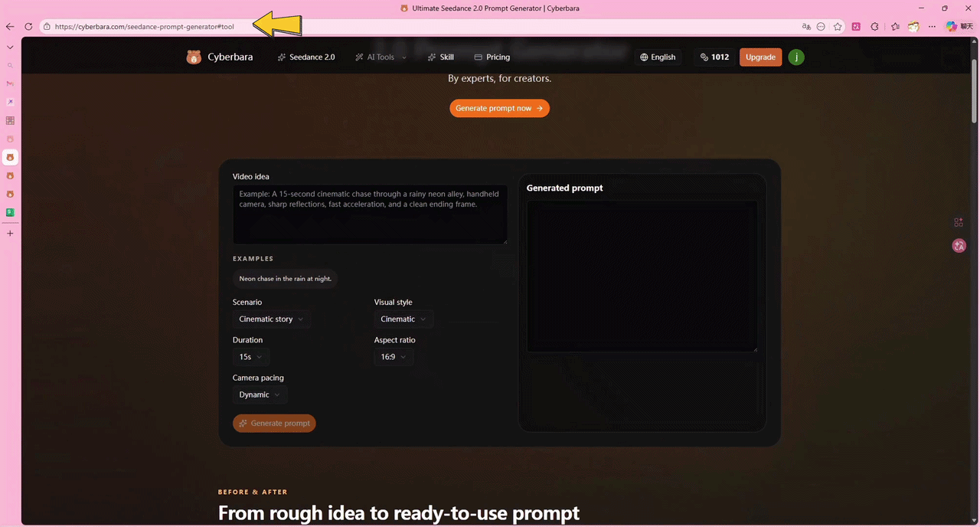Click the grid apps icon on right edge
The height and width of the screenshot is (527, 980).
click(959, 222)
